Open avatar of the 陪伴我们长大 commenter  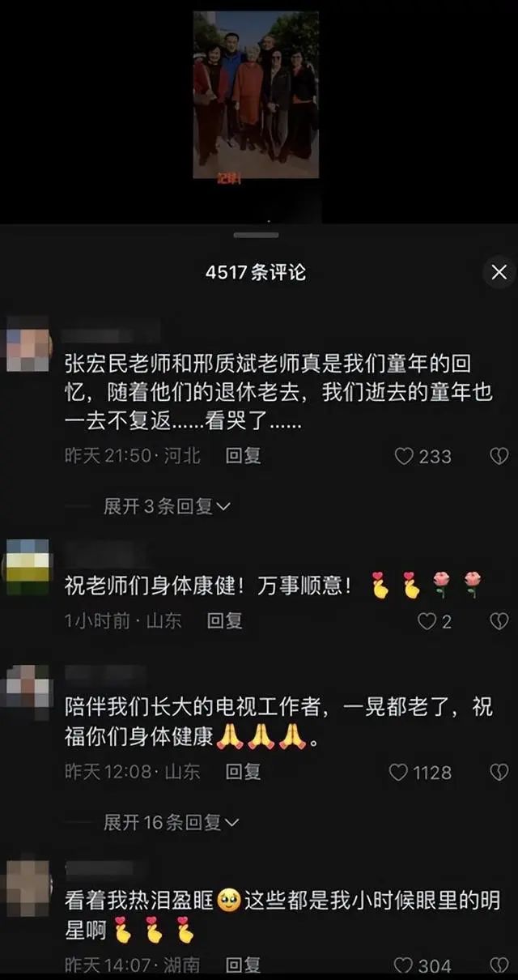pos(28,688)
